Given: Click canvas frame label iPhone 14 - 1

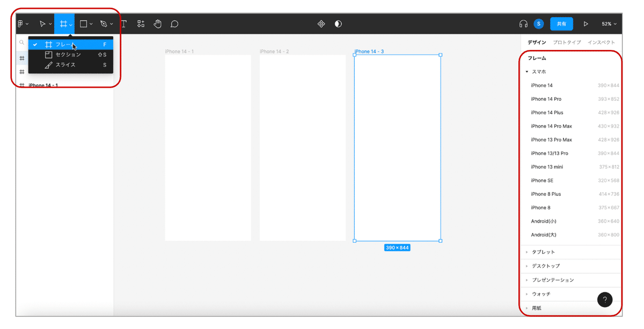Looking at the screenshot, I should coord(179,52).
